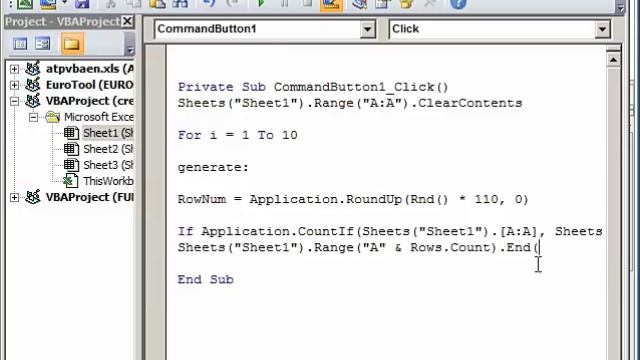Select atpvbaen.xls in project tree

[x=90, y=69]
